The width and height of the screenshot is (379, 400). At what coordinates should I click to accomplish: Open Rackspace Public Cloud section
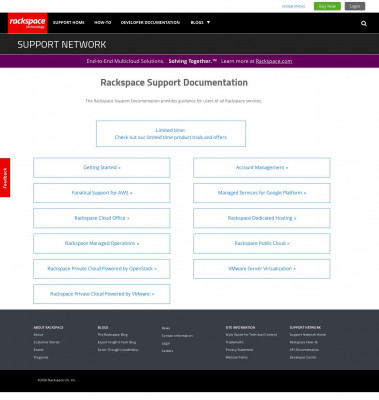click(x=262, y=244)
